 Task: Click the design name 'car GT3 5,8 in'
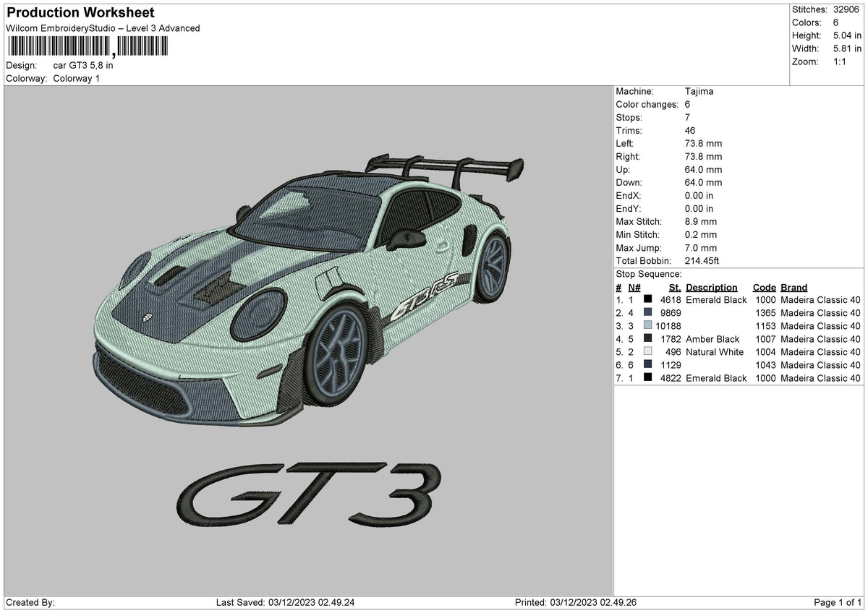(x=83, y=65)
